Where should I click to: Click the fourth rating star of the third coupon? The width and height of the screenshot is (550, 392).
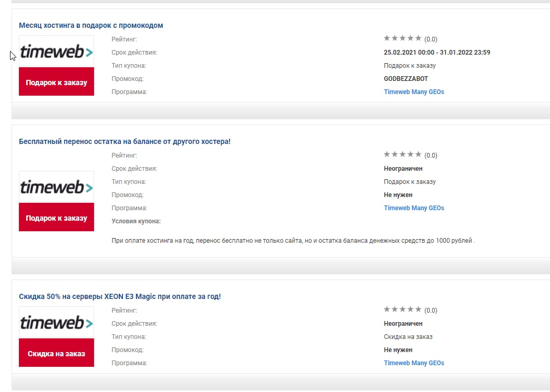[x=410, y=309]
